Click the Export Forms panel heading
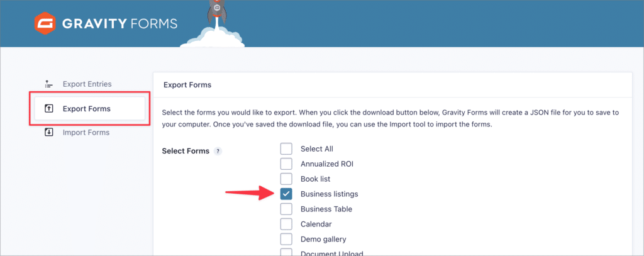This screenshot has height=256, width=644. tap(187, 85)
